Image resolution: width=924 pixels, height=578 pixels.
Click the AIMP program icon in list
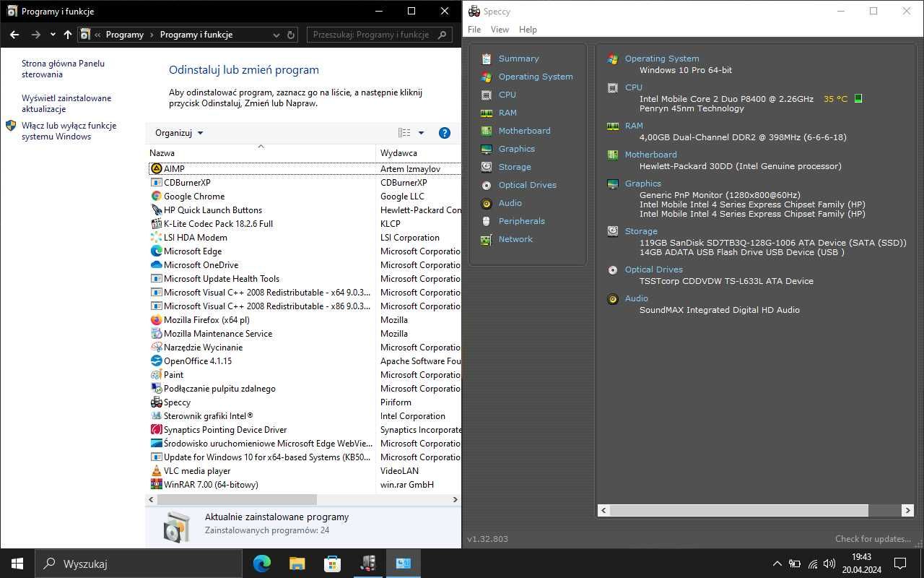point(157,168)
